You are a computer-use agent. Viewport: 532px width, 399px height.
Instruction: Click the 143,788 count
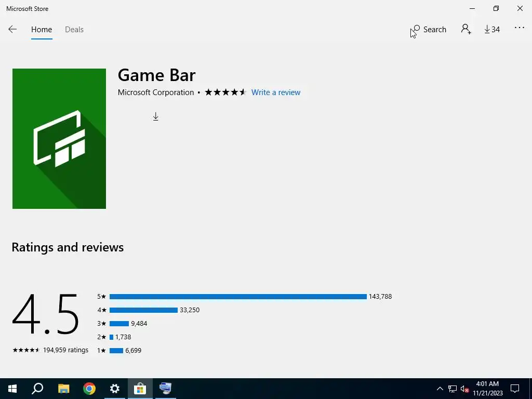380,297
